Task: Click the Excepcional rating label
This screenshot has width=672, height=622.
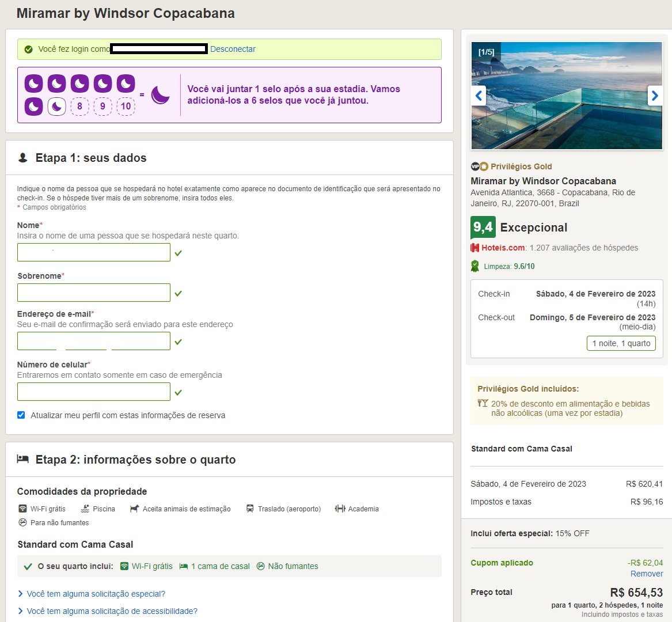Action: (534, 227)
